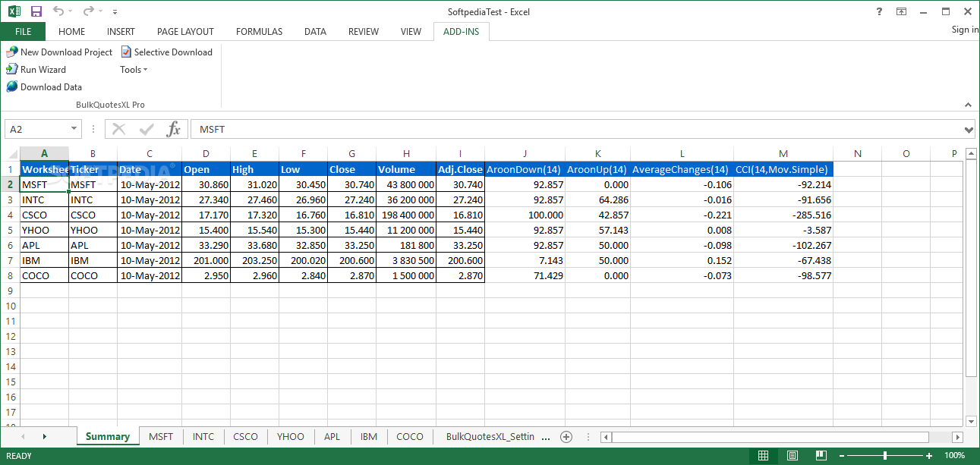Open the BulkQuotesXL_Settin sheet tab
This screenshot has width=980, height=465.
490,436
